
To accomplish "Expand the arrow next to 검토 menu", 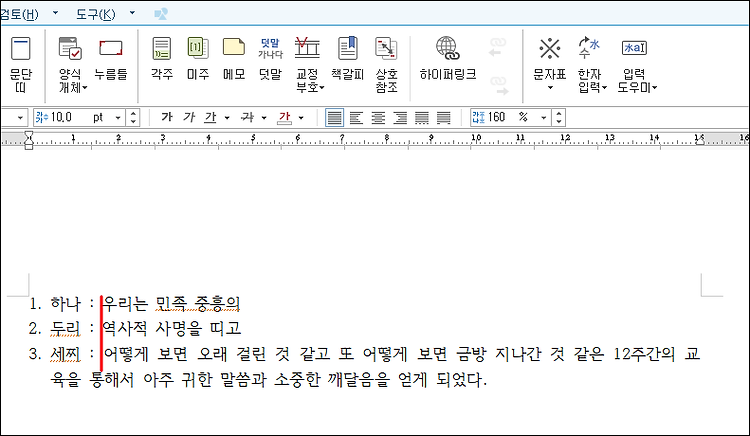I will click(x=55, y=13).
